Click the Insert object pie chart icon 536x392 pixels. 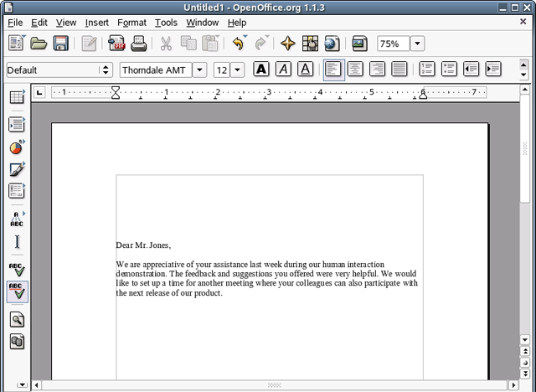17,147
